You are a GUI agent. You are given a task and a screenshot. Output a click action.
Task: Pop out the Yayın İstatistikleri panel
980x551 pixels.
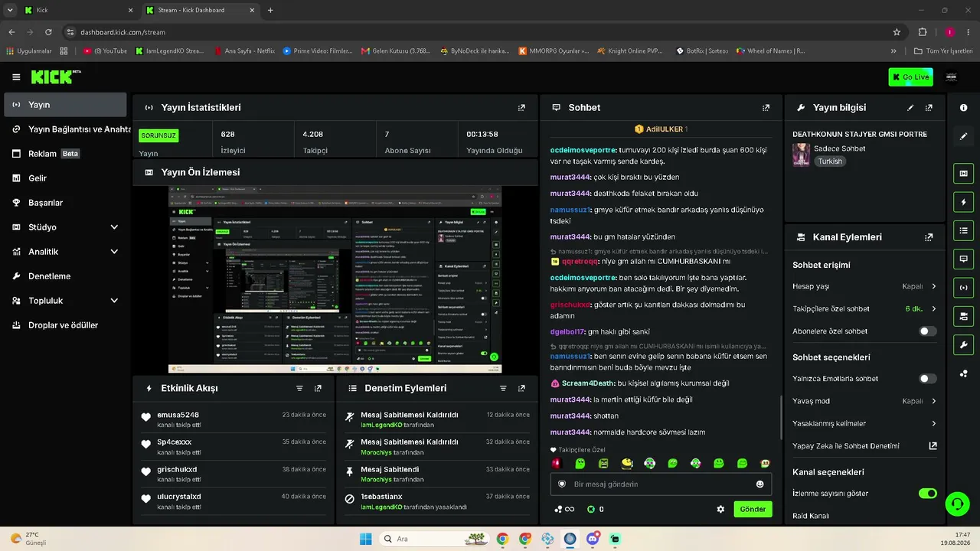tap(521, 108)
